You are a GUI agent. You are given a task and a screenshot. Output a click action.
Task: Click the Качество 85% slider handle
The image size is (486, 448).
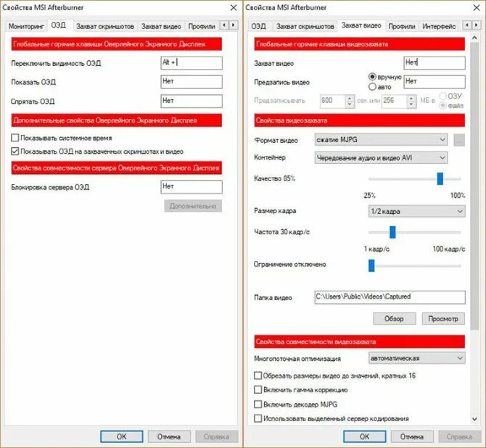440,179
